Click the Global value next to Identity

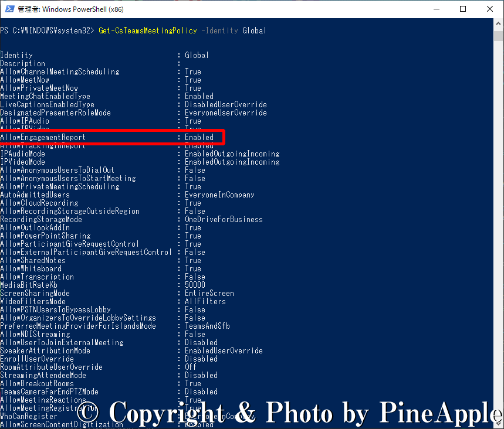click(x=197, y=55)
